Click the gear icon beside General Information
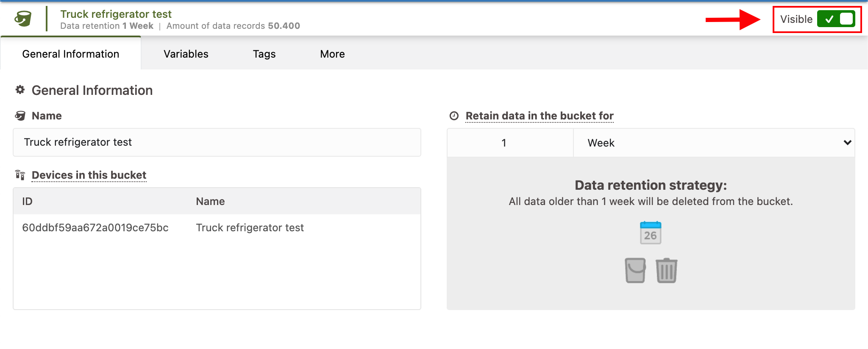Viewport: 868px width, 349px height. click(x=20, y=90)
